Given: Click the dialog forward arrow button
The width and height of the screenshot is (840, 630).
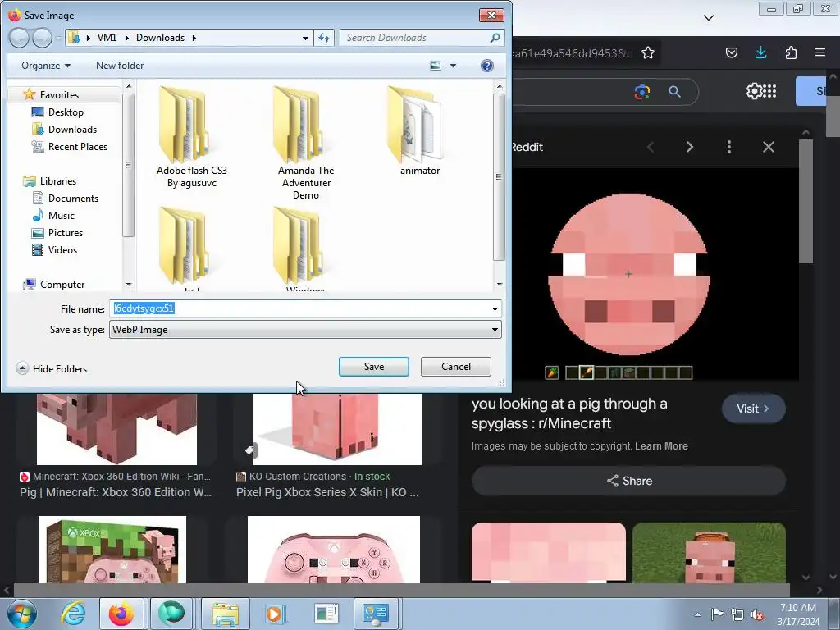Looking at the screenshot, I should pos(43,38).
